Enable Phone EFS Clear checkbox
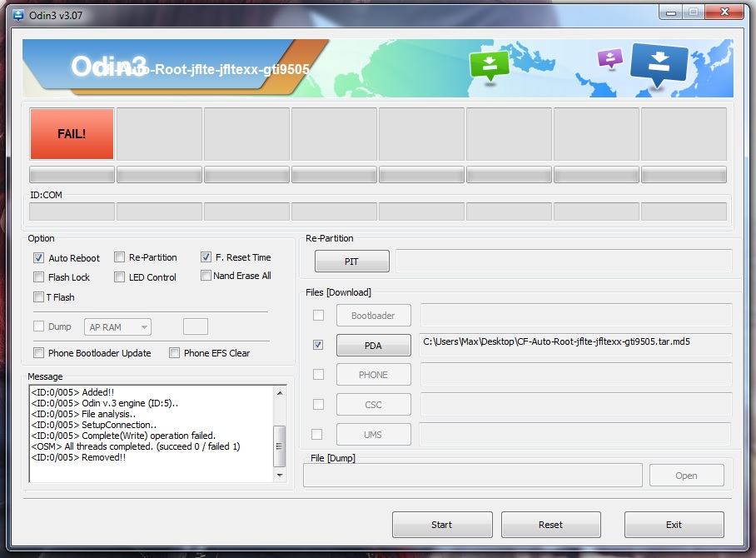Screen dimensions: 756x558 click(x=174, y=353)
